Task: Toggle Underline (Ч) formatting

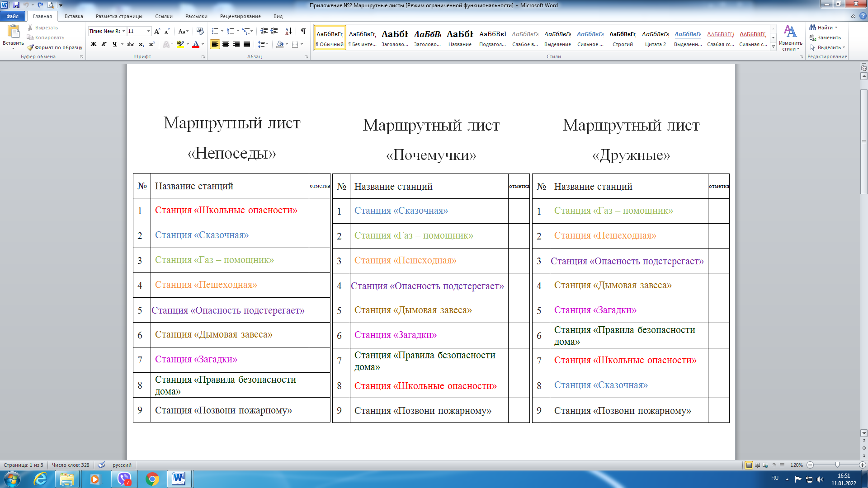Action: point(114,44)
